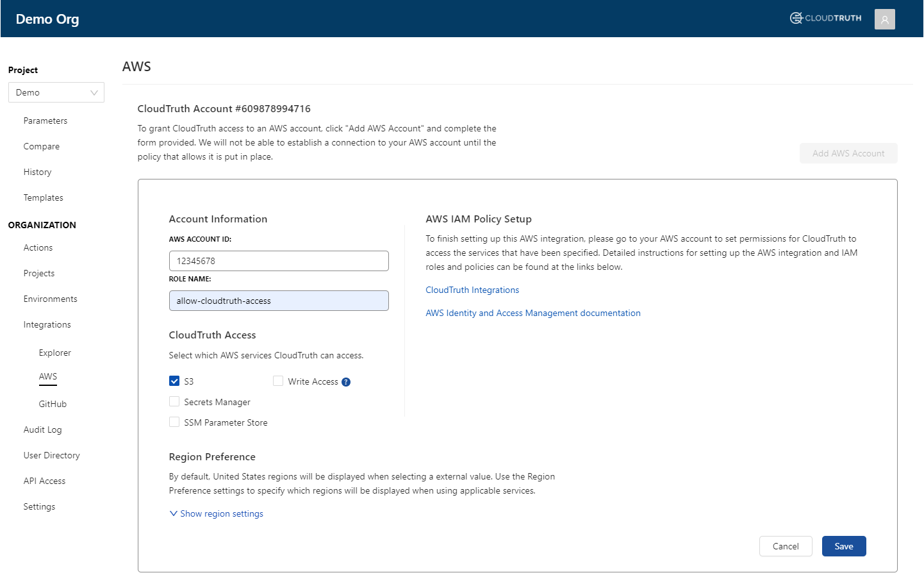Click the Demo Org title
This screenshot has width=924, height=575.
click(x=47, y=19)
